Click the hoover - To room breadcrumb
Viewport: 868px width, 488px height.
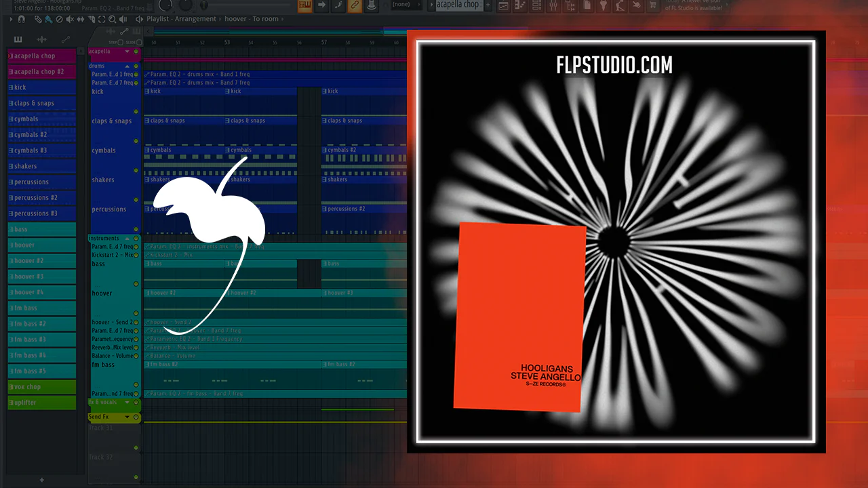coord(251,19)
